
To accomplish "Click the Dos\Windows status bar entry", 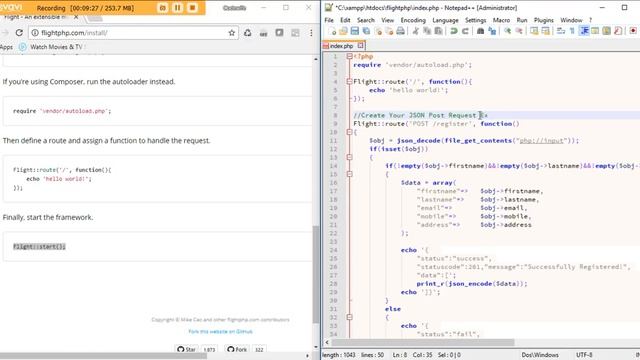I will (540, 355).
